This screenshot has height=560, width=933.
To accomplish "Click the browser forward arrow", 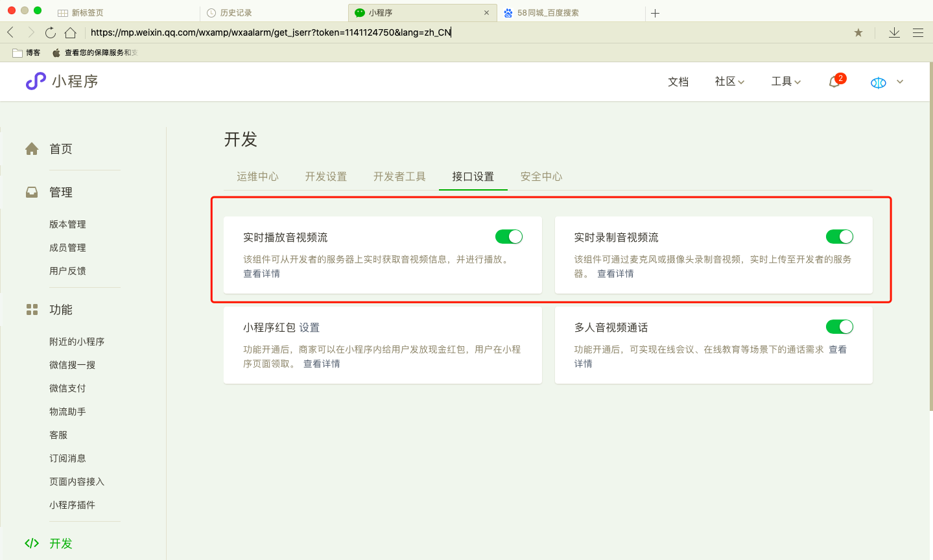I will point(30,32).
